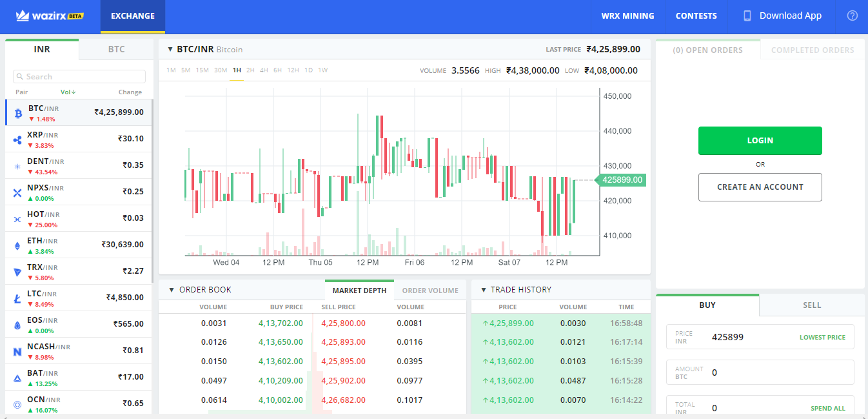Click the BAT coin icon

click(18, 378)
